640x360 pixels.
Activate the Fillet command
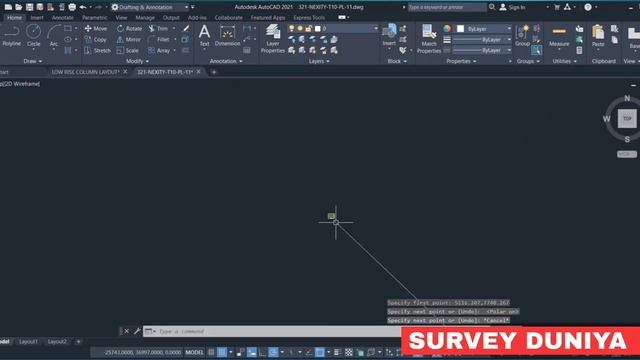click(x=158, y=40)
